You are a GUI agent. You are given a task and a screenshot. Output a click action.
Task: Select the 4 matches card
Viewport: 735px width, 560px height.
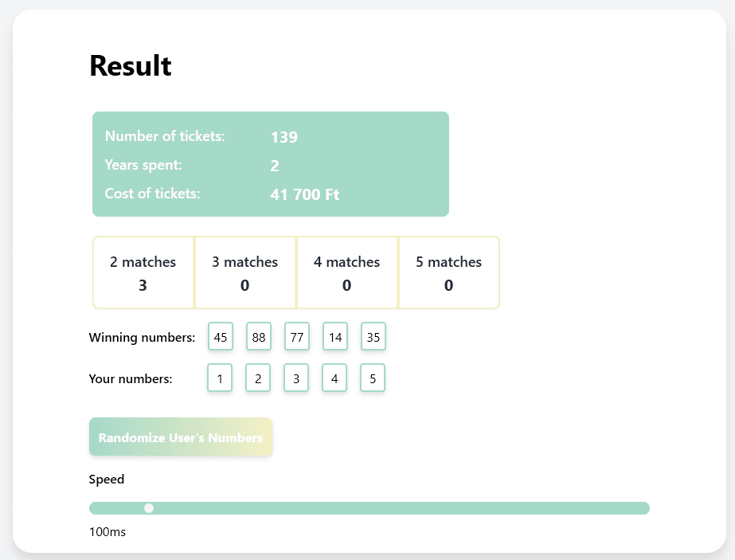coord(347,272)
